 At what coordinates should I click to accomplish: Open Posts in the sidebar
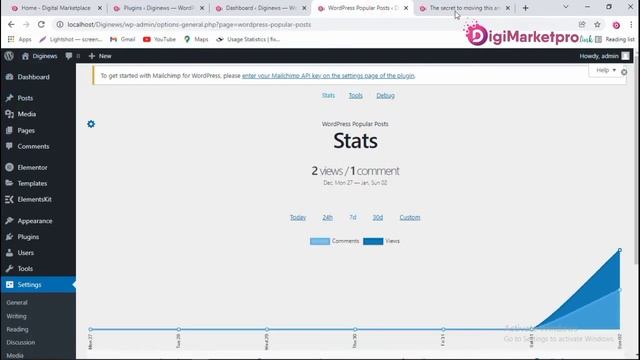tap(25, 98)
